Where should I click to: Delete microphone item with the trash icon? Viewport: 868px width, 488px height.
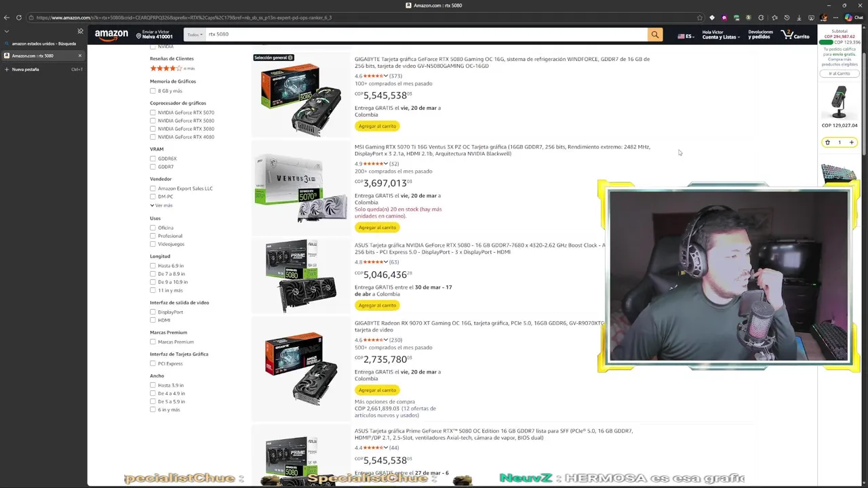(827, 142)
